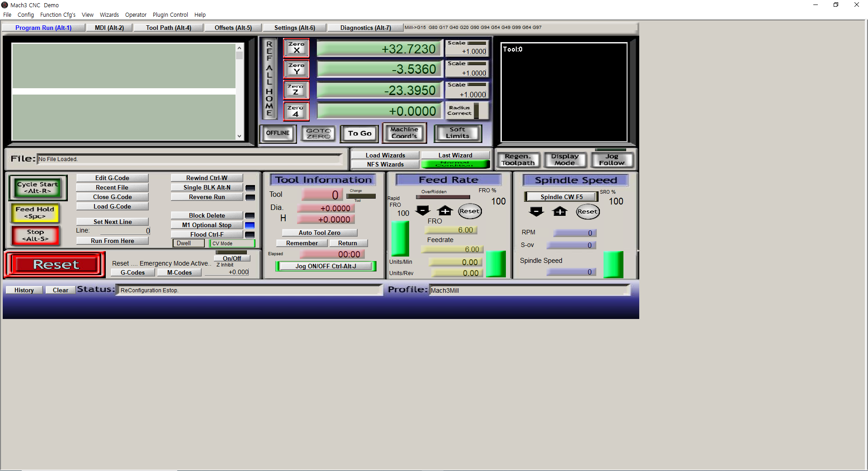
Task: Toggle M1 Optional Stop
Action: (207, 225)
